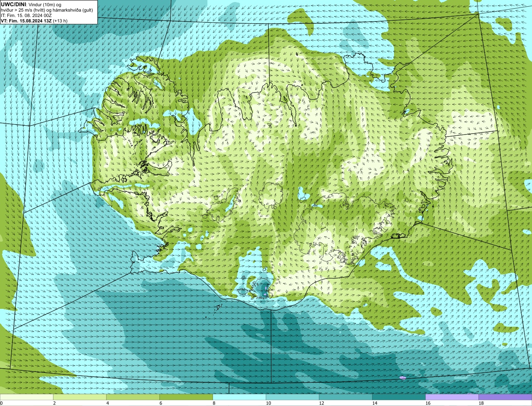Select the 10–12 turquoise legend swatch
The width and height of the screenshot is (532, 406).
tap(293, 397)
